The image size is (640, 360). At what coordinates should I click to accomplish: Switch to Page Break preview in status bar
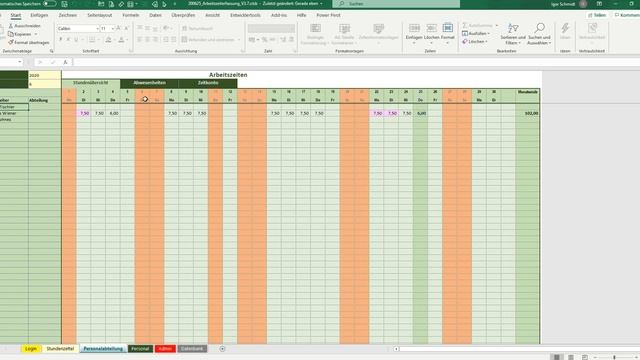tap(585, 357)
